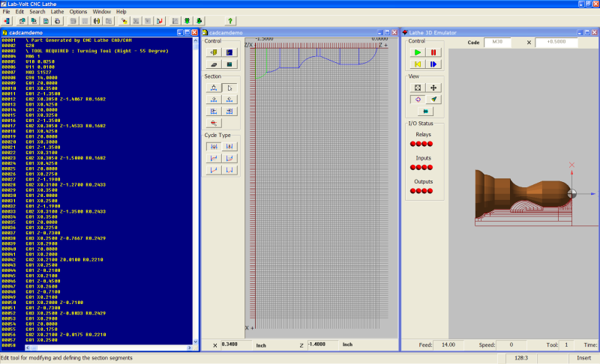Choose the last Cycle Type icon
This screenshot has width=600, height=364.
(x=229, y=170)
